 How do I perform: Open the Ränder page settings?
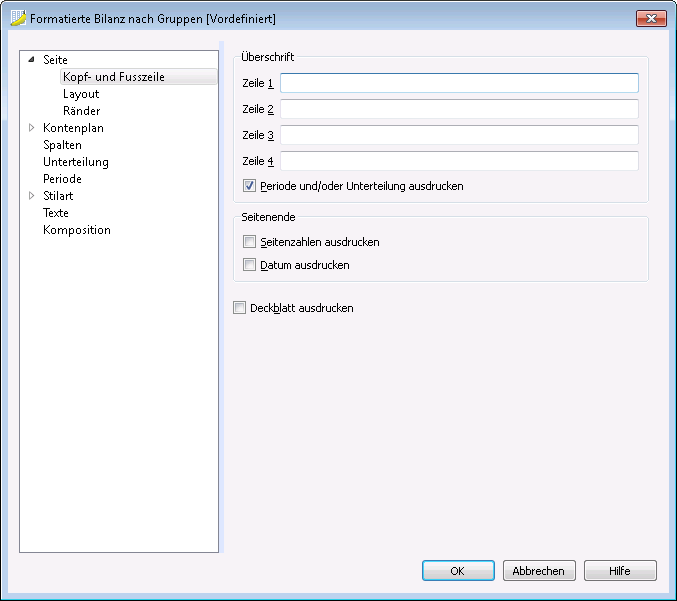click(82, 111)
